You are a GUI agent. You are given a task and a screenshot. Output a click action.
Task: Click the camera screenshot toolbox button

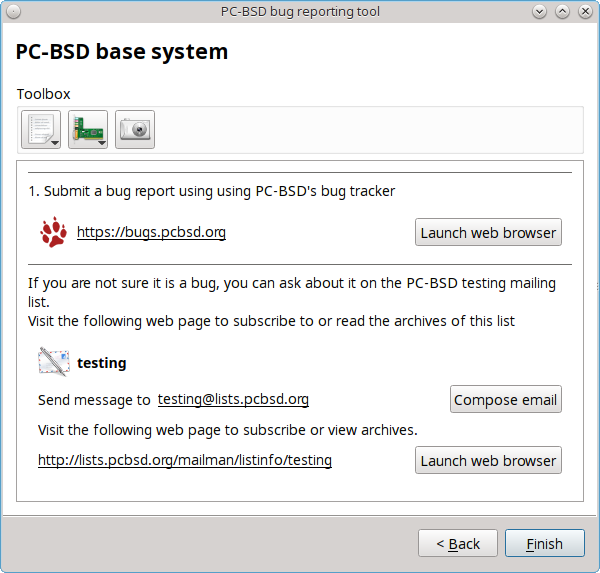tap(135, 129)
